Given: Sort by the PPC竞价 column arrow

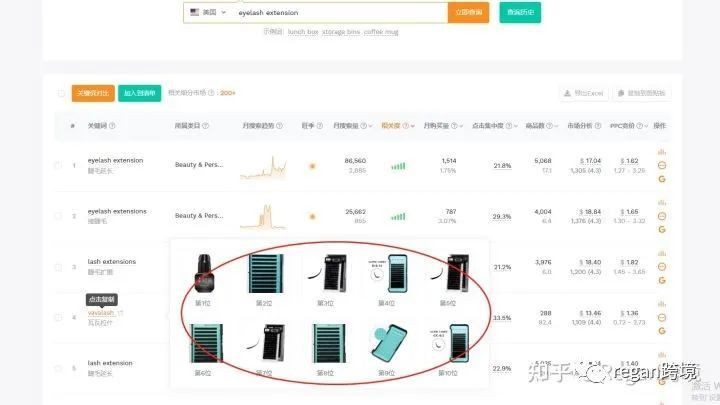Looking at the screenshot, I should click(646, 126).
